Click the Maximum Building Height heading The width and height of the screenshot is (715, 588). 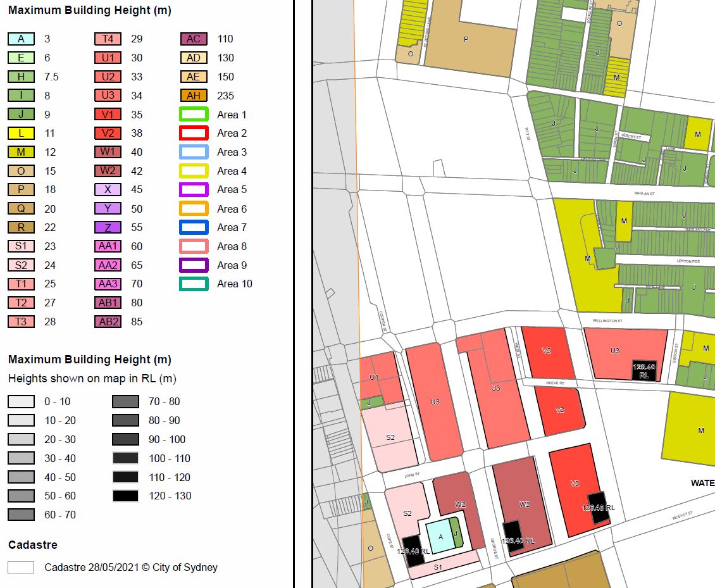87,10
